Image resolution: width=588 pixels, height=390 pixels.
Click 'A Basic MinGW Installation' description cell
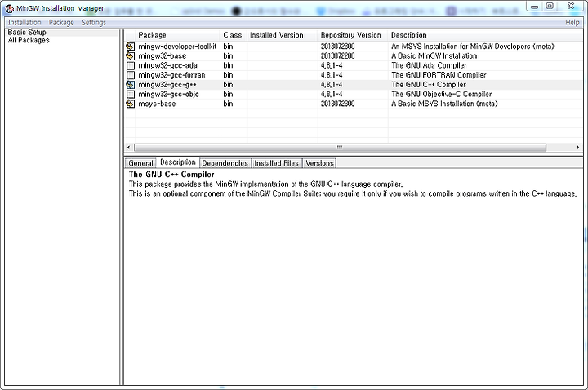(x=434, y=55)
